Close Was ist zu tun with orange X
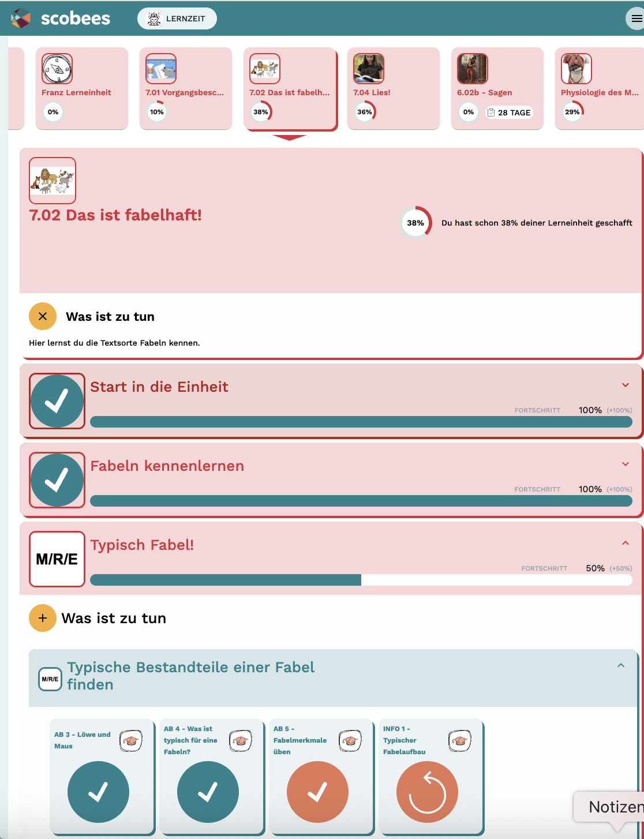644x839 pixels. point(43,316)
